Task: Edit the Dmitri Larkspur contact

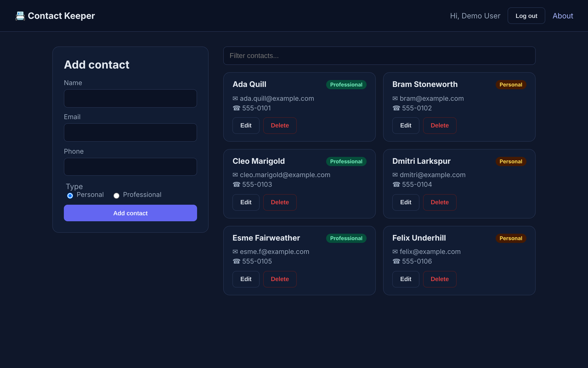Action: pos(406,202)
